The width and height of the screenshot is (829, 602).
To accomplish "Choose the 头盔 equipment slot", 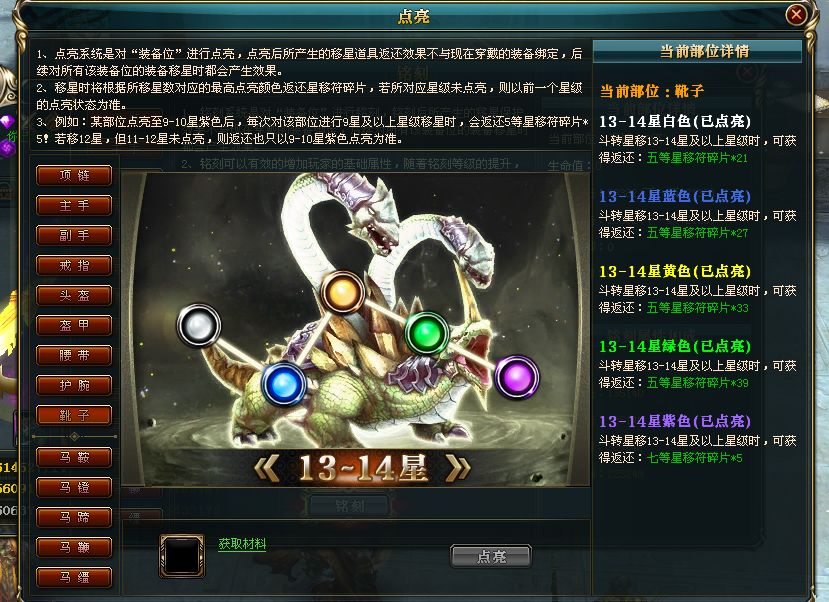I will [74, 295].
